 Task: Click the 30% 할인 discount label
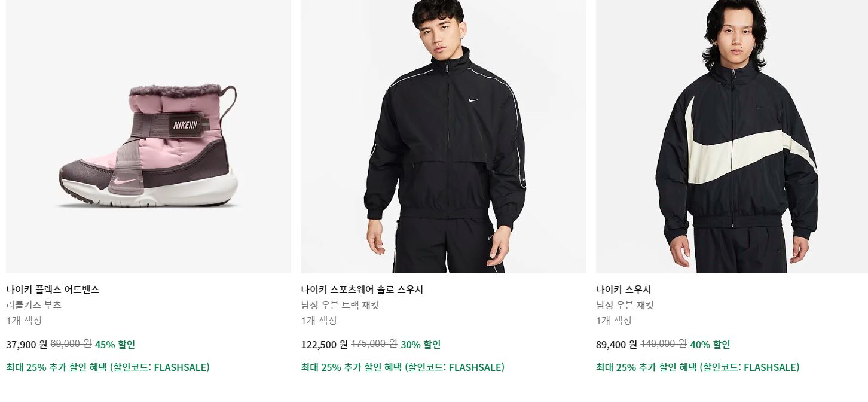(421, 345)
